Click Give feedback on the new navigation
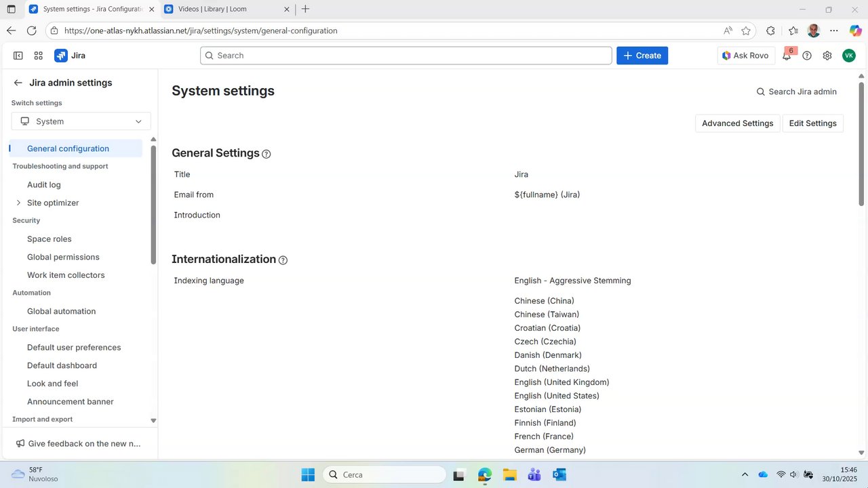Screen dimensions: 868x488 click(x=79, y=443)
